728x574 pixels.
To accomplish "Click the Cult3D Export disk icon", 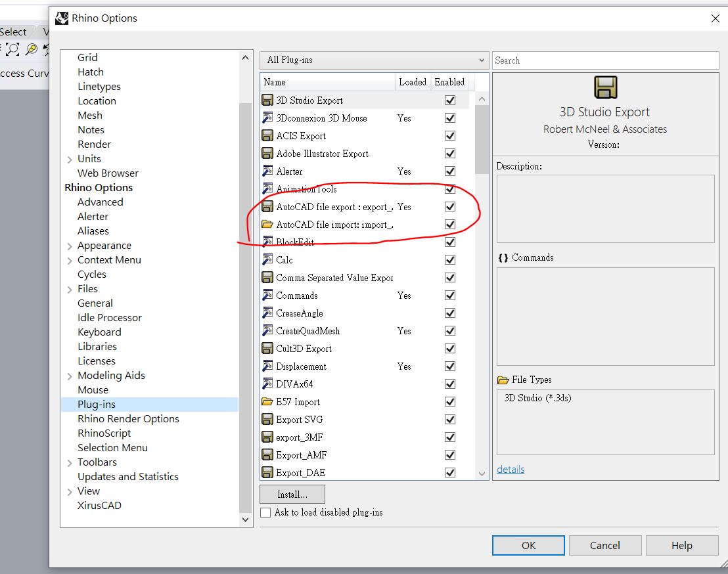I will coord(267,349).
